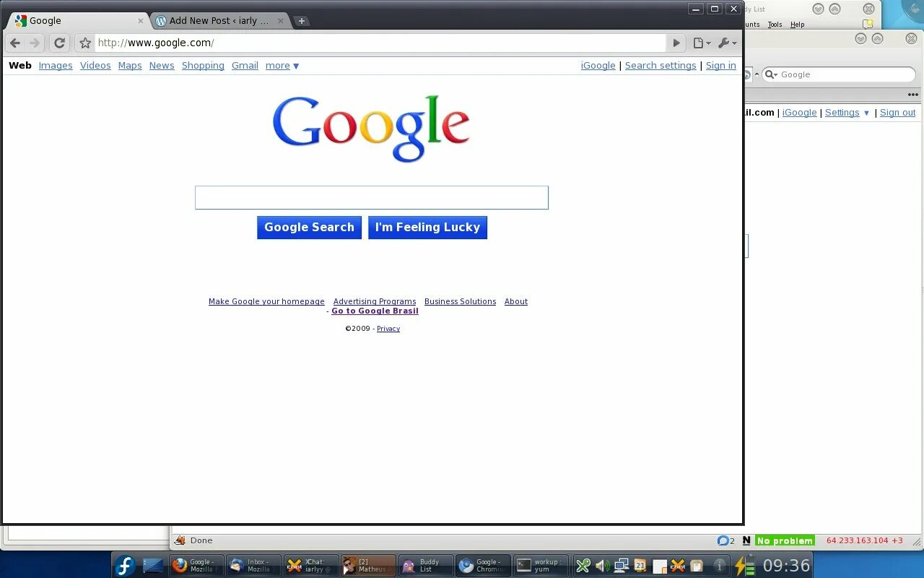The width and height of the screenshot is (924, 578).
Task: Click the Sign in link
Action: (x=721, y=66)
